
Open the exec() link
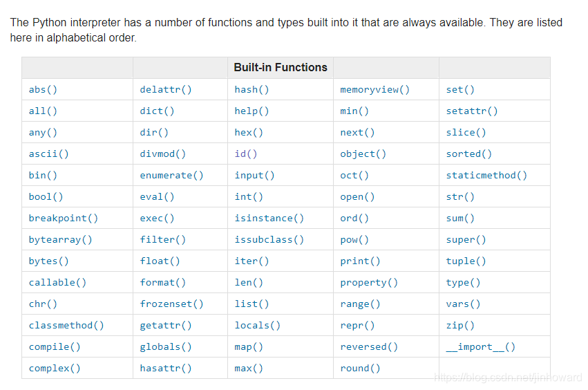[x=157, y=218]
